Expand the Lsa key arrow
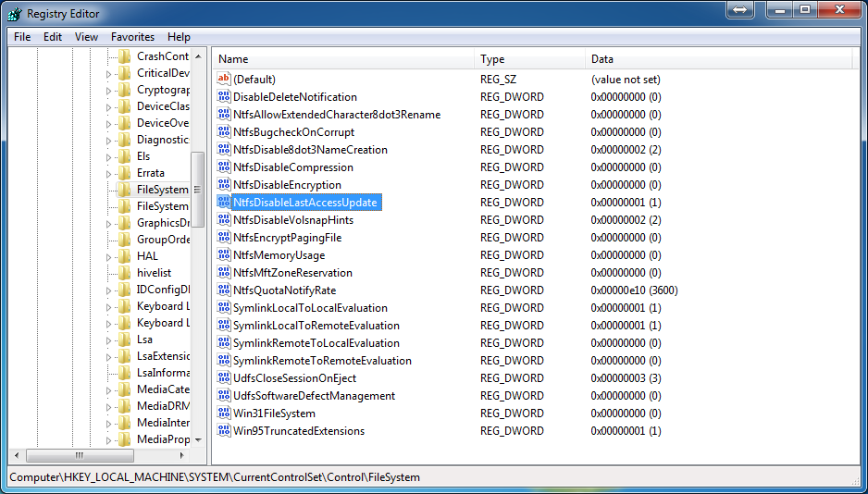 pyautogui.click(x=108, y=340)
